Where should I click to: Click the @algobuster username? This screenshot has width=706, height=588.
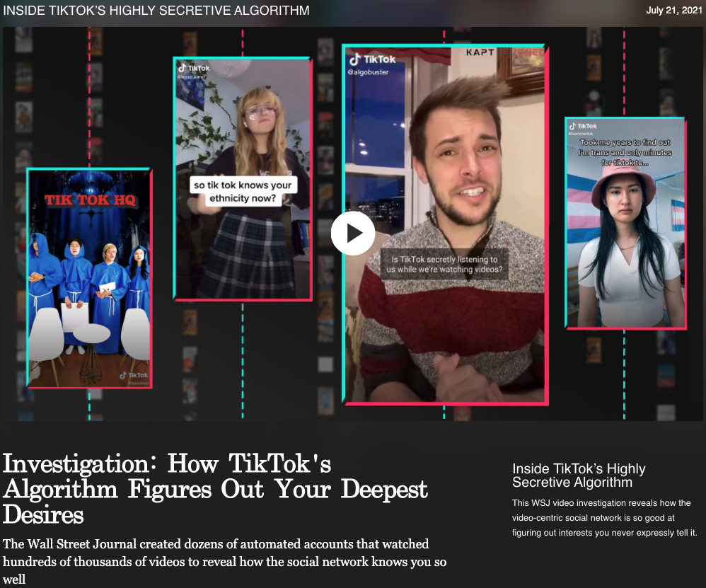pos(369,72)
